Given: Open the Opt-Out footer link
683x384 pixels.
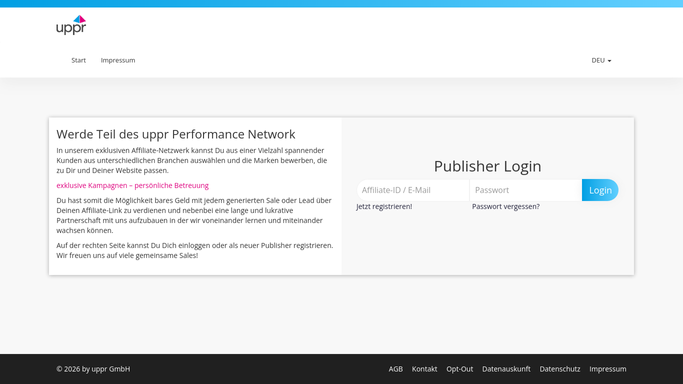Looking at the screenshot, I should (x=460, y=369).
